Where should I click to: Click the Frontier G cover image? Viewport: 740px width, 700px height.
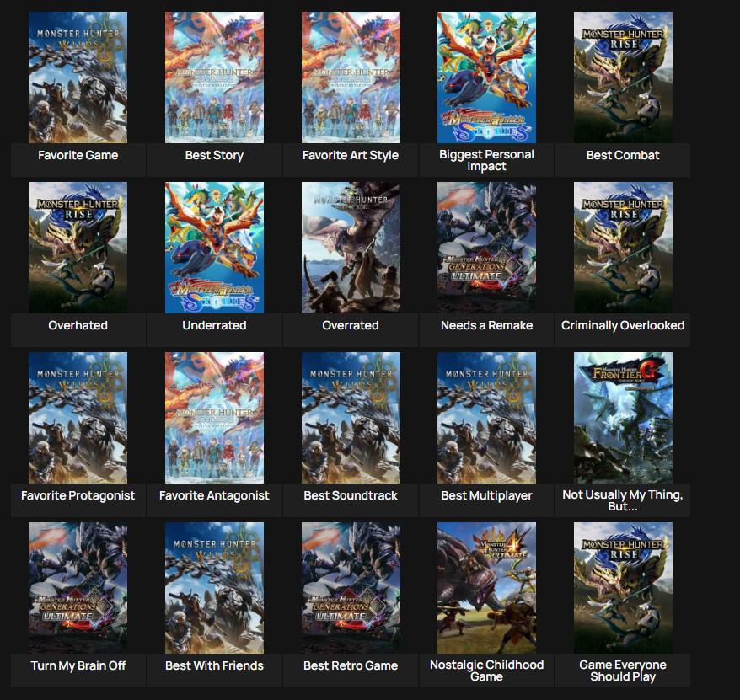point(623,418)
